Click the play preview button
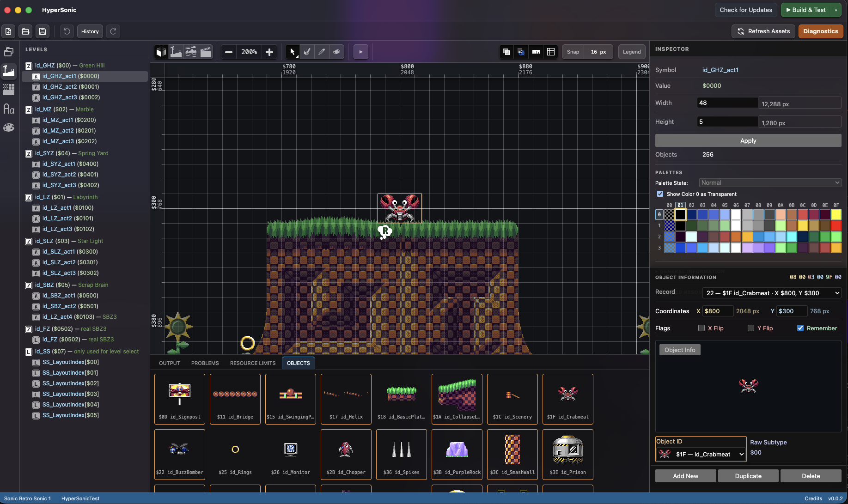 361,52
